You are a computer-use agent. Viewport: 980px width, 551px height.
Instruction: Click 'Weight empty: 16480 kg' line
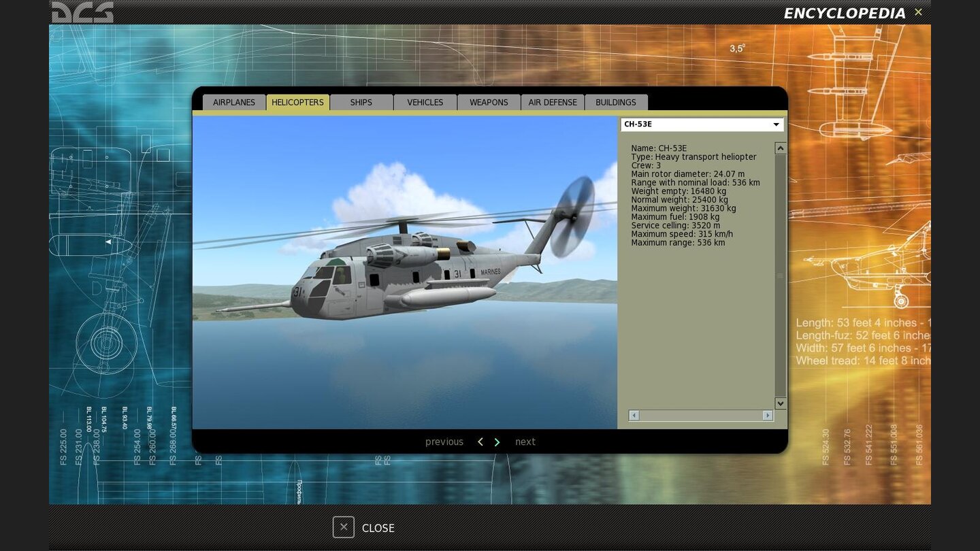pos(677,191)
